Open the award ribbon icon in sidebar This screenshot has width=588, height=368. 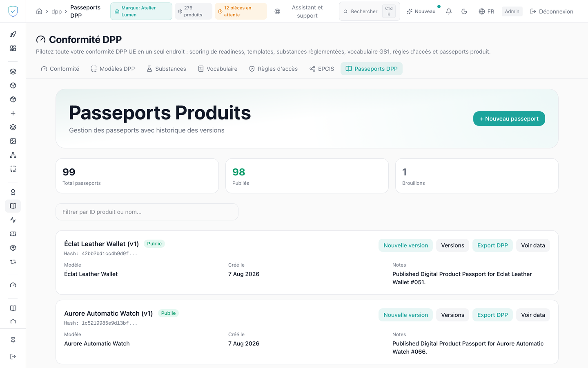pyautogui.click(x=13, y=192)
